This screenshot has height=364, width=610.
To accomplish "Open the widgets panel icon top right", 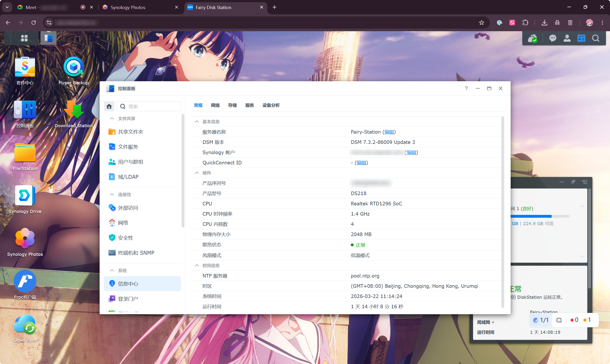I will 581,38.
